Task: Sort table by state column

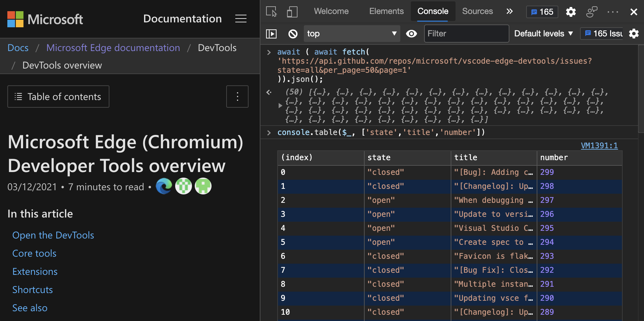Action: [407, 158]
